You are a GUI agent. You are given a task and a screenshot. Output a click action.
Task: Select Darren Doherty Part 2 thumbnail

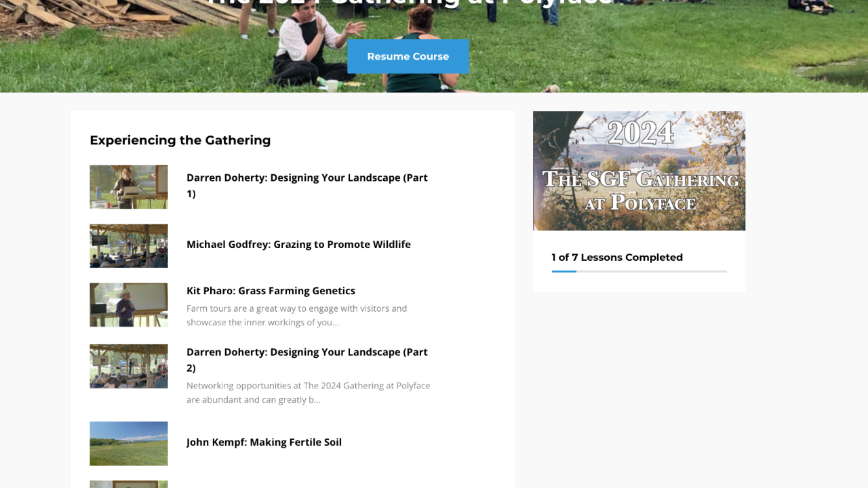tap(129, 367)
